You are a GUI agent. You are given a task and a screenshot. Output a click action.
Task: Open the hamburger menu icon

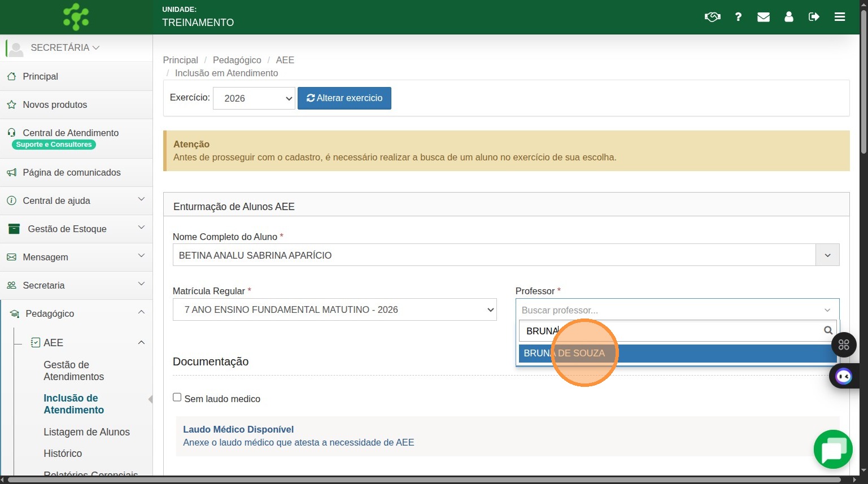[840, 17]
